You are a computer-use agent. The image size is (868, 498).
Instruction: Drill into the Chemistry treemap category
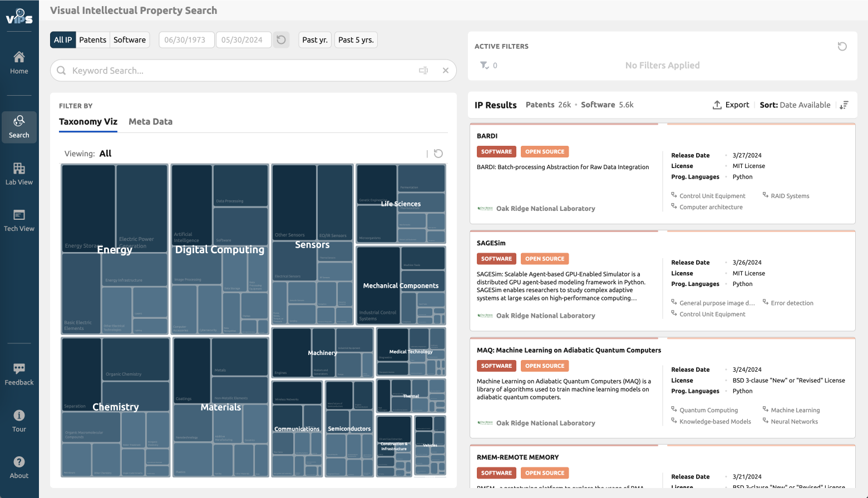pyautogui.click(x=115, y=407)
